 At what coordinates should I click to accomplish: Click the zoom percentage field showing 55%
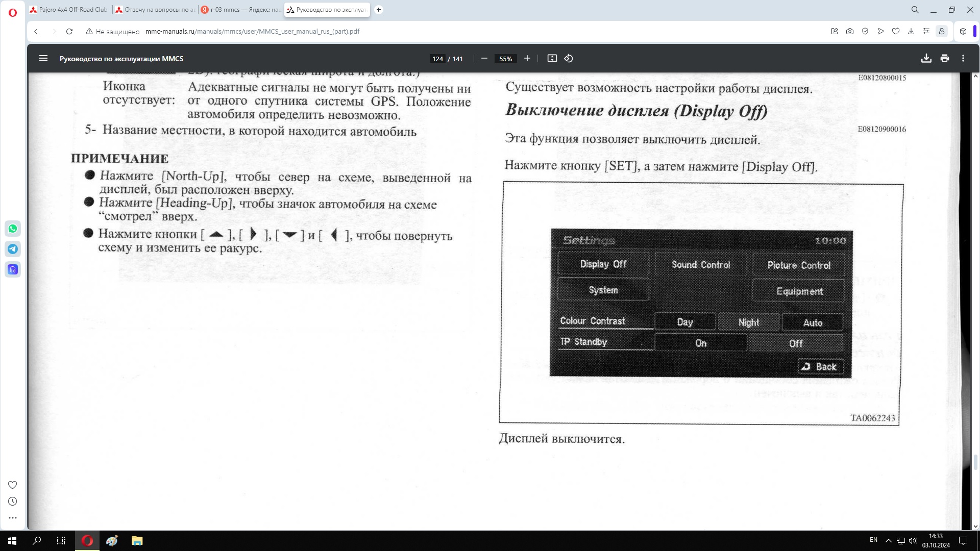pos(505,59)
